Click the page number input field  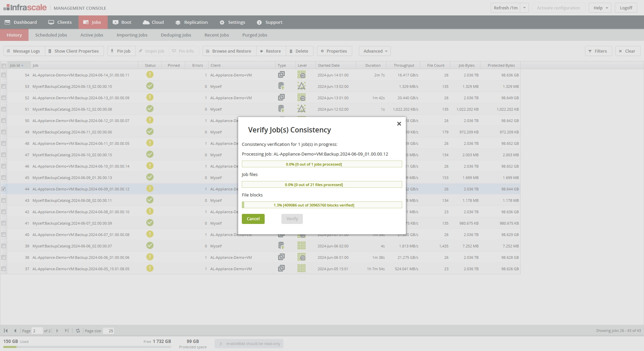pyautogui.click(x=37, y=331)
